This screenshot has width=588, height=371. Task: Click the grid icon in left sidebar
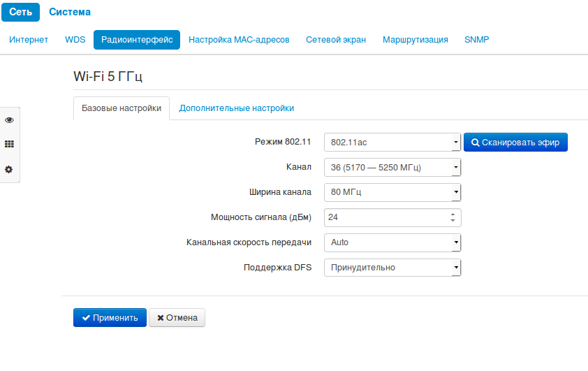pos(9,144)
